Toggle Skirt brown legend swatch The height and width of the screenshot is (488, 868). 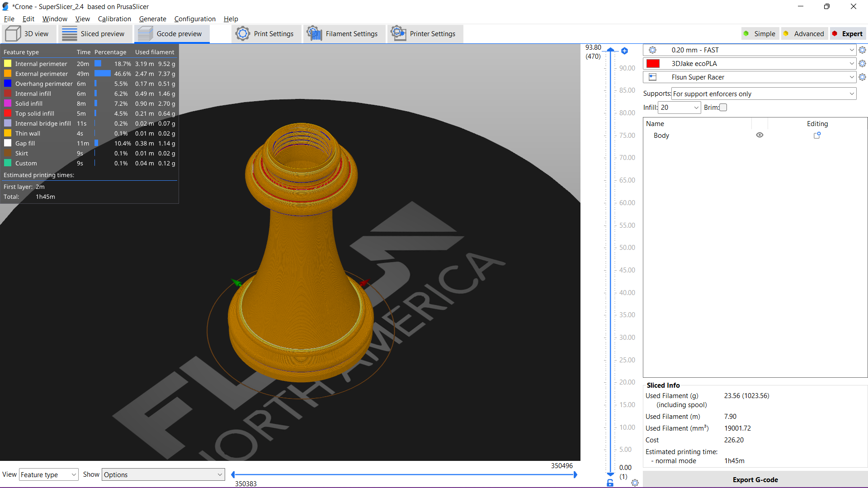coord(8,153)
